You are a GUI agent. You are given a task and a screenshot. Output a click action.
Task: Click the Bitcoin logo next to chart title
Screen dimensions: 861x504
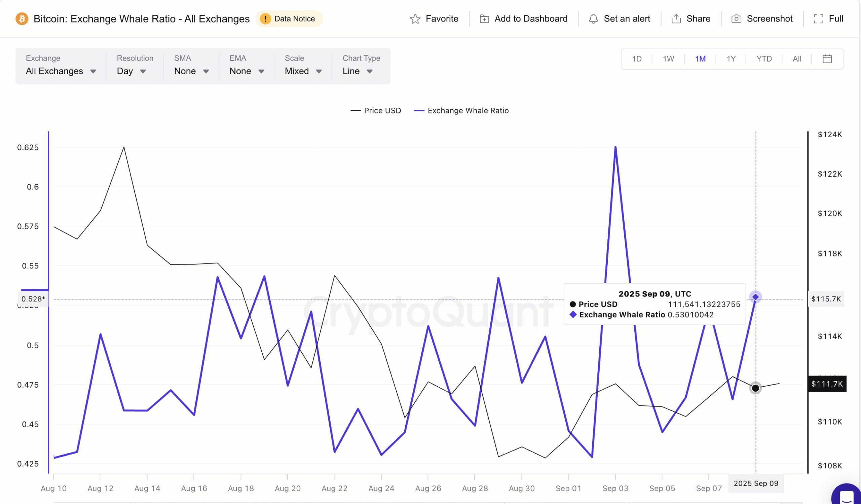pos(22,19)
